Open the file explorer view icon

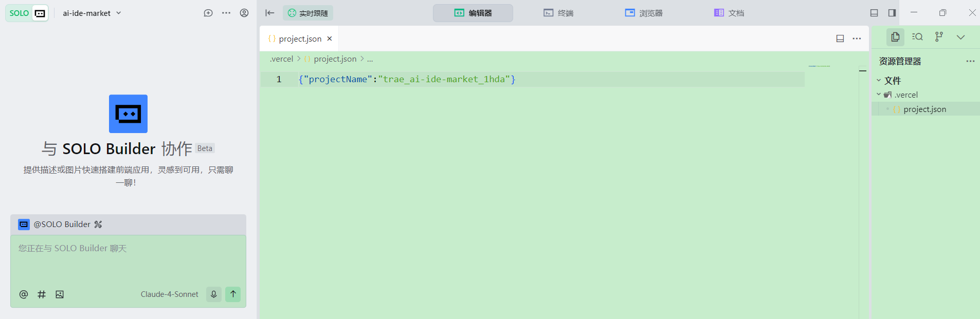(895, 37)
